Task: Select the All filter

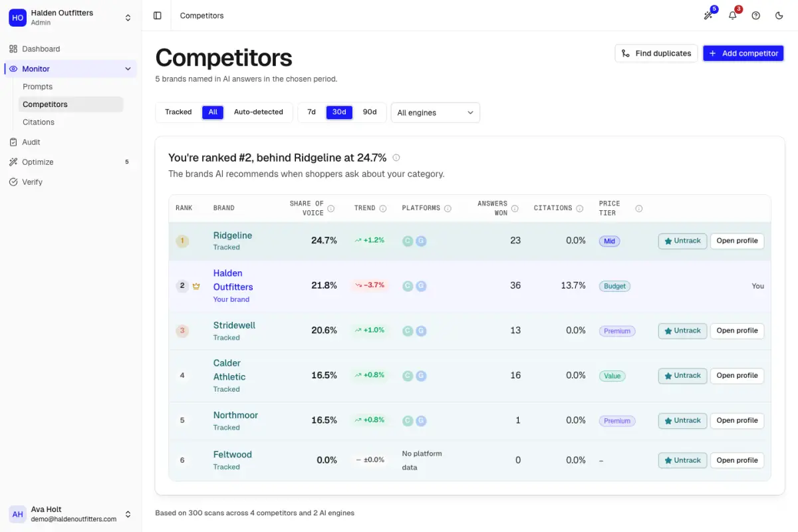Action: tap(213, 112)
